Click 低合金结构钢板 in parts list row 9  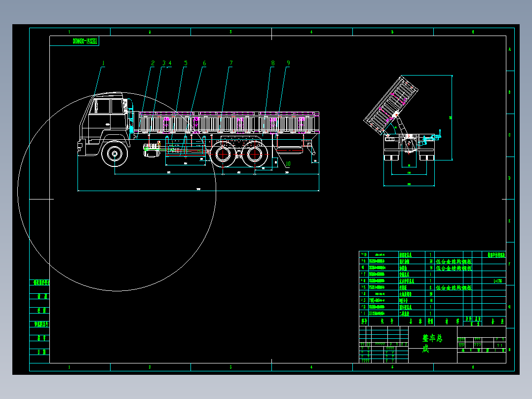pyautogui.click(x=454, y=261)
